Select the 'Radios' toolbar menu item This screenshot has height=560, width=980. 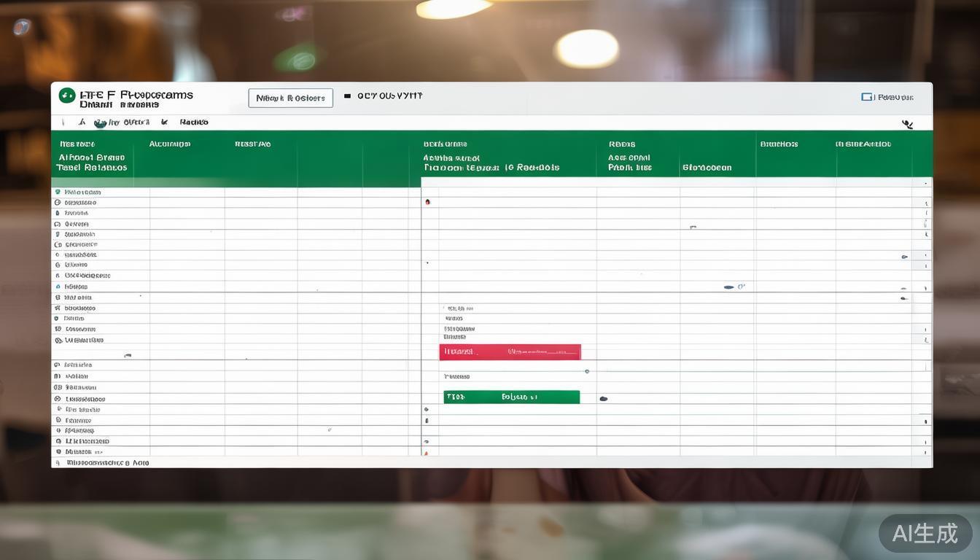tap(194, 122)
